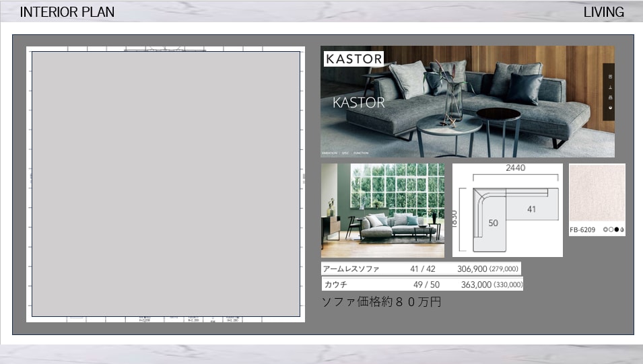Click the sofa icon in the dark sidebar strip
The height and width of the screenshot is (364, 643).
[610, 98]
